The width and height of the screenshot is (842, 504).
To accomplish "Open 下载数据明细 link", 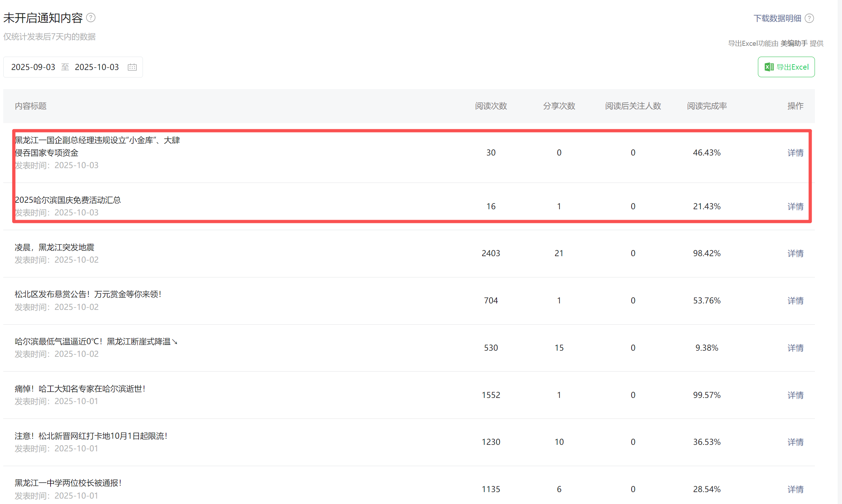I will click(x=777, y=18).
